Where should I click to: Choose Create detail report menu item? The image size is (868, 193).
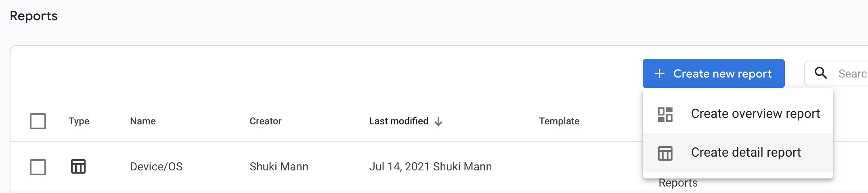(x=738, y=153)
